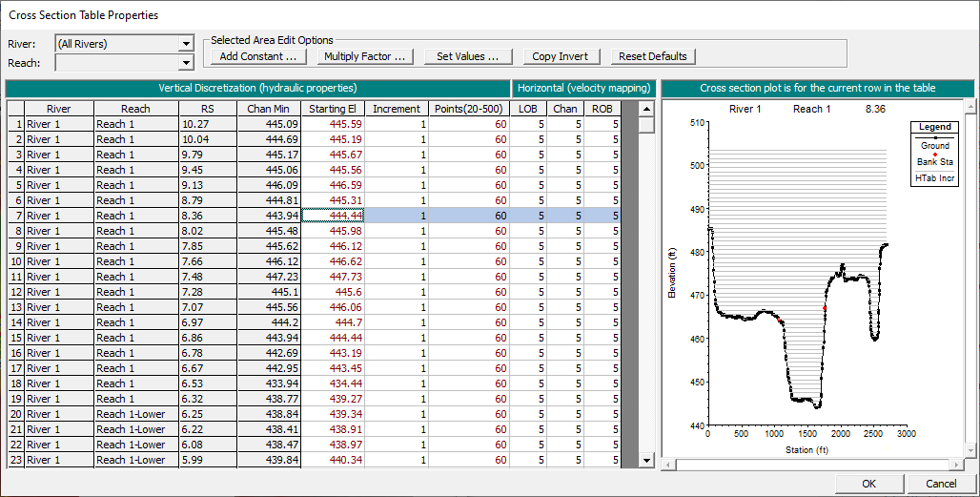Cancel the Cross Section Table dialog
The image size is (980, 497).
(941, 484)
